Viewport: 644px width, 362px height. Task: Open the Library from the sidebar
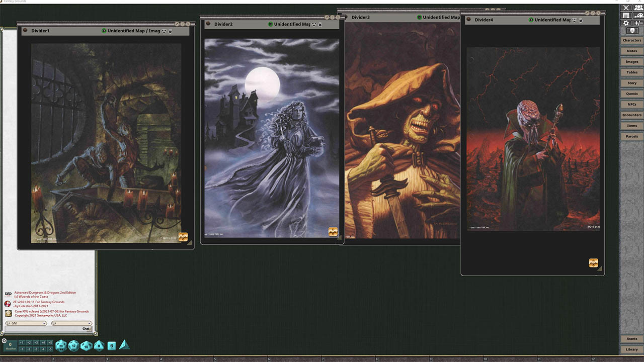tap(631, 349)
